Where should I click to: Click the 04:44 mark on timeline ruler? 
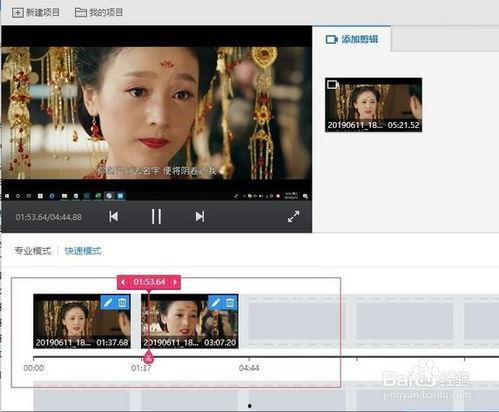coord(249,368)
